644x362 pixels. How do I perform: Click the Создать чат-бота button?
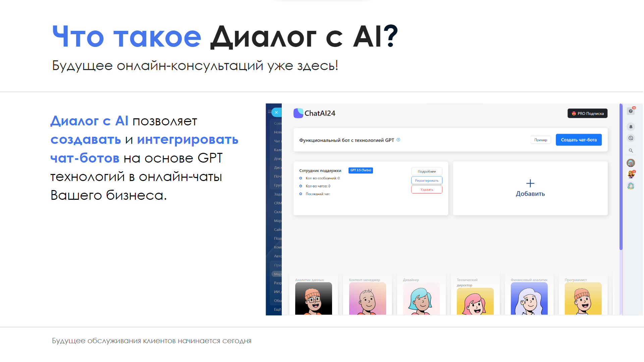point(579,140)
